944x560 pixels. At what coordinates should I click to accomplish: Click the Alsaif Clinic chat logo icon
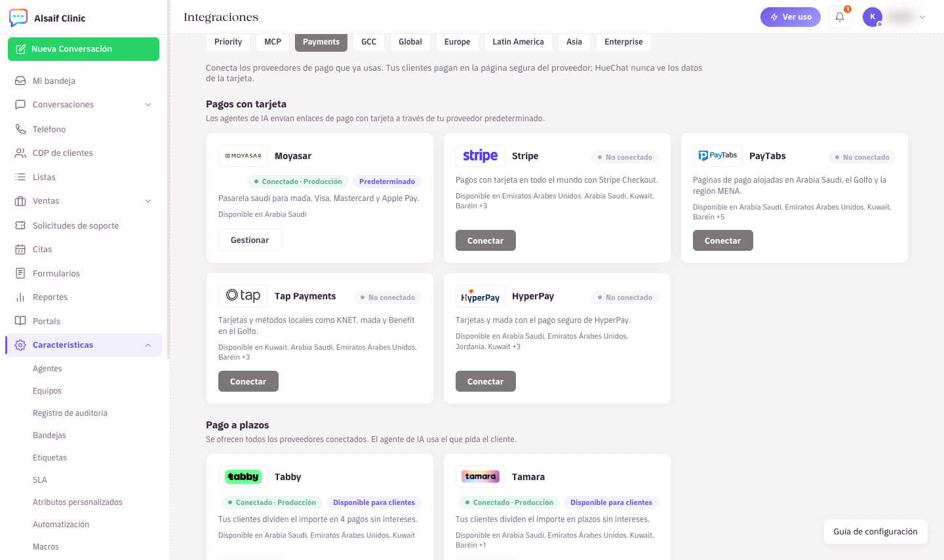point(18,18)
